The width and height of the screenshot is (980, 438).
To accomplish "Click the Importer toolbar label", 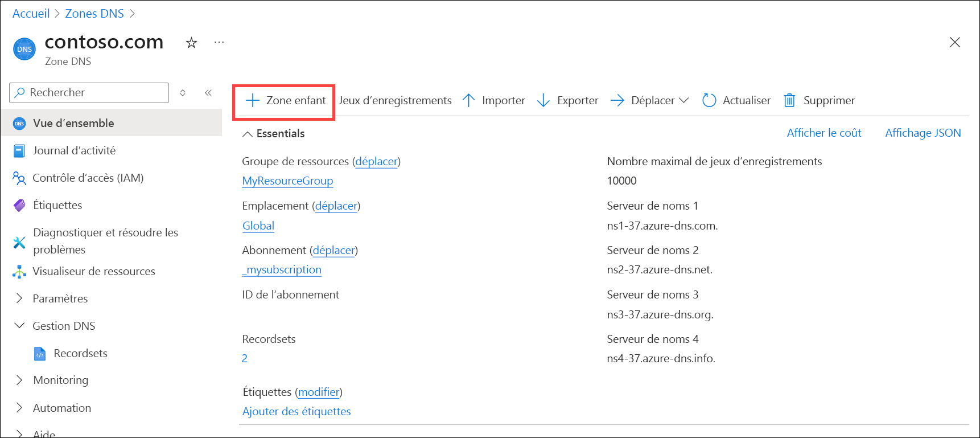I will [504, 101].
